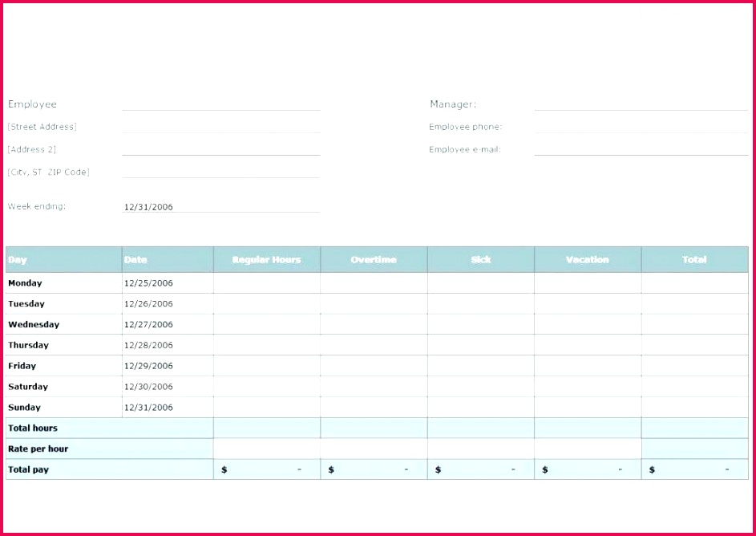Select Rate per hour cell under Overtime
The image size is (756, 536).
tap(374, 449)
